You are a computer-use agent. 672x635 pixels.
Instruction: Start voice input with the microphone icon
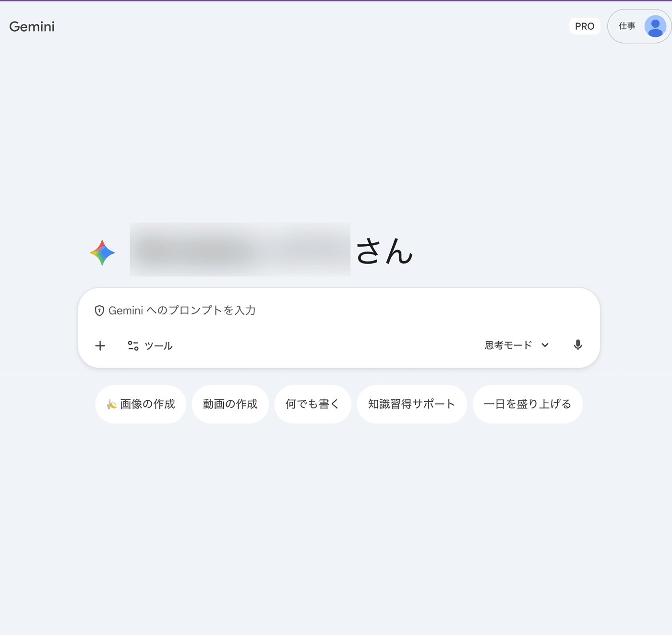click(x=578, y=345)
